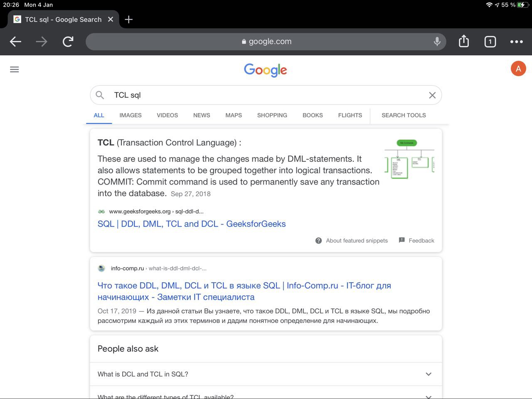Screen dimensions: 532x399
Task: Click the magnifier icon in the search box
Action: point(100,95)
